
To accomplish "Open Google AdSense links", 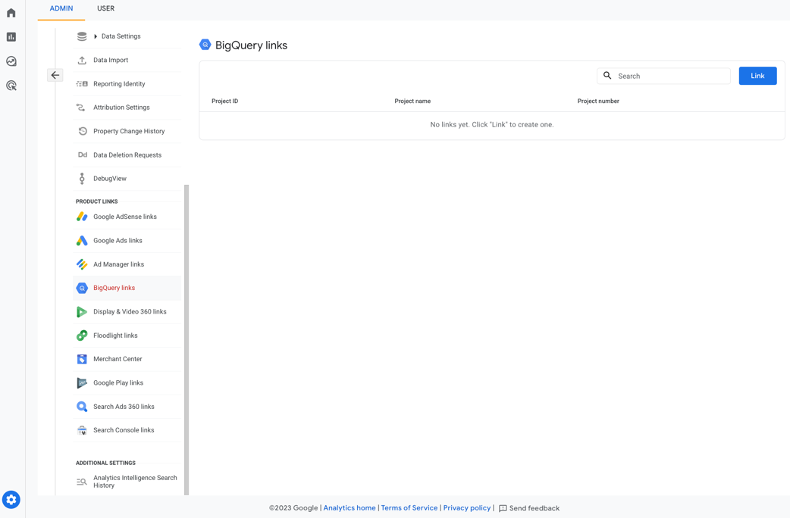I will 124,217.
